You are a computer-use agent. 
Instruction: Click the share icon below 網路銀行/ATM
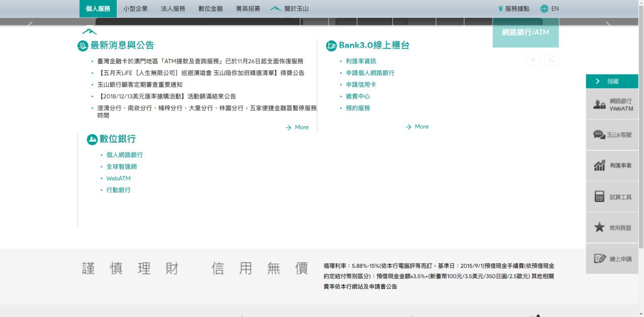click(551, 59)
